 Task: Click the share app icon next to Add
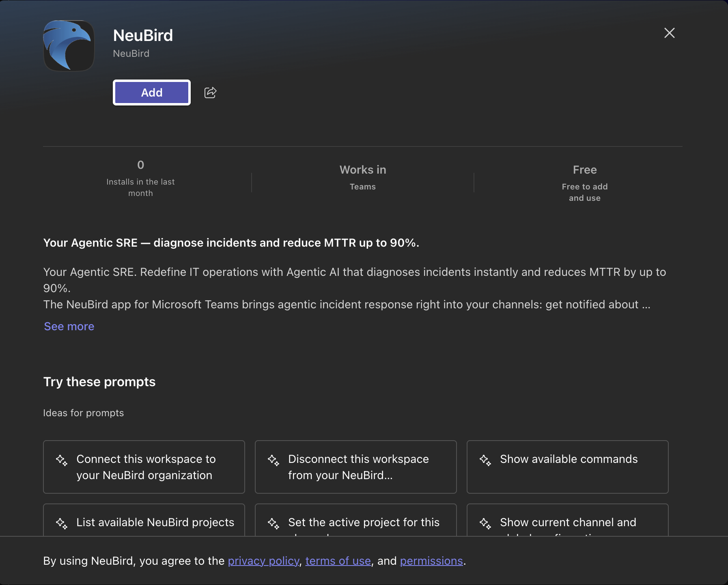[210, 92]
